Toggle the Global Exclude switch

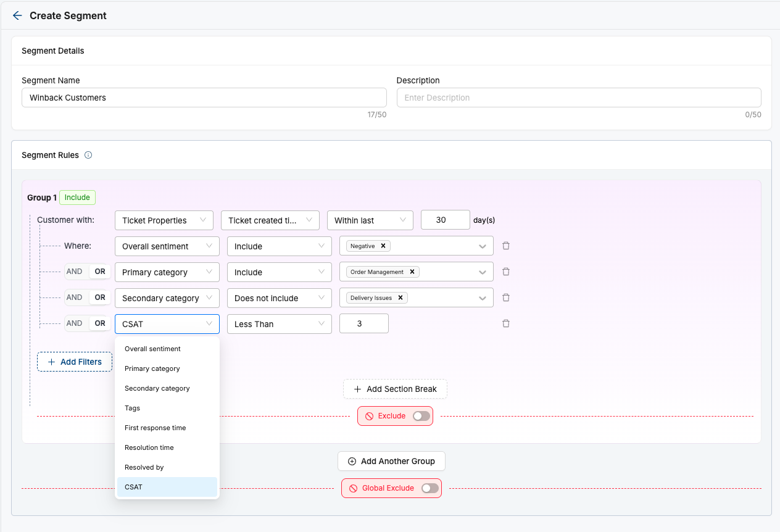coord(430,488)
